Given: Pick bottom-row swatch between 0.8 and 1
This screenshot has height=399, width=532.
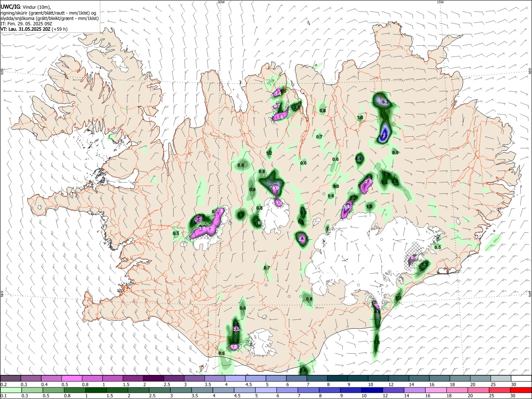Looking at the screenshot, I should (x=74, y=390).
